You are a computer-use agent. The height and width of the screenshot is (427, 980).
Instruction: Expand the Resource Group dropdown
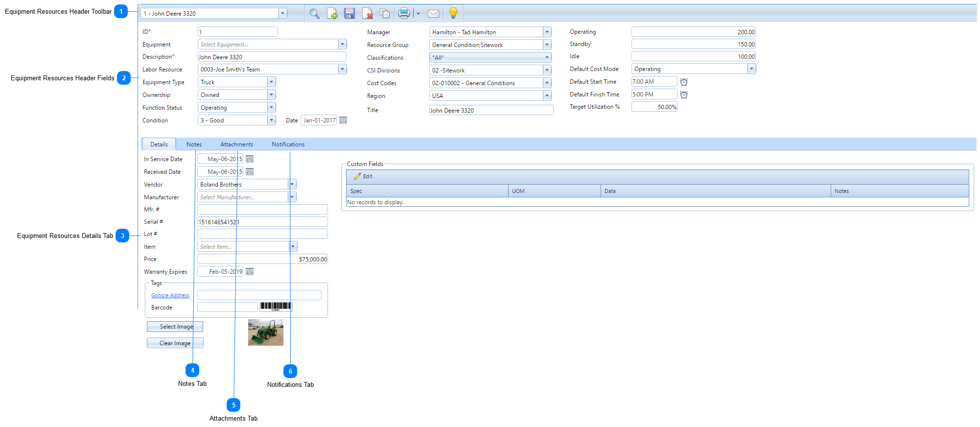(x=547, y=45)
